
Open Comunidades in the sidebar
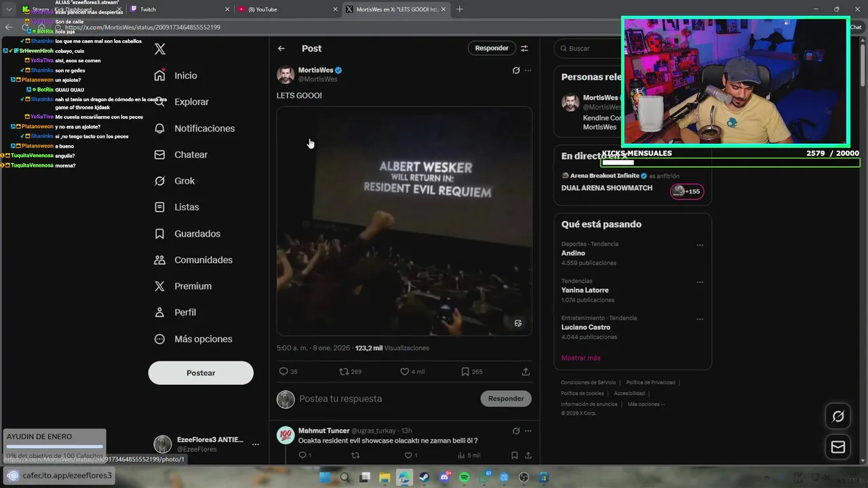(193, 260)
